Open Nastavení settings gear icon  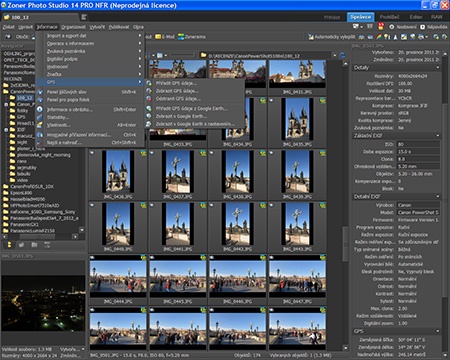click(391, 27)
